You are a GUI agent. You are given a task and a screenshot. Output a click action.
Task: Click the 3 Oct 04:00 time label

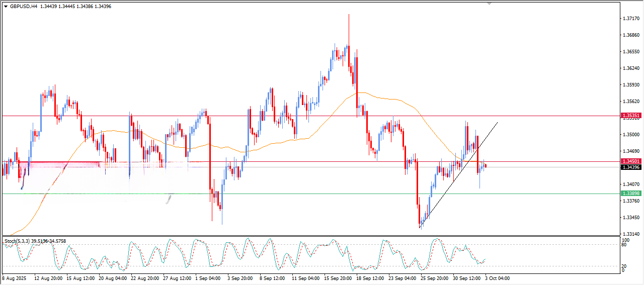pos(497,277)
